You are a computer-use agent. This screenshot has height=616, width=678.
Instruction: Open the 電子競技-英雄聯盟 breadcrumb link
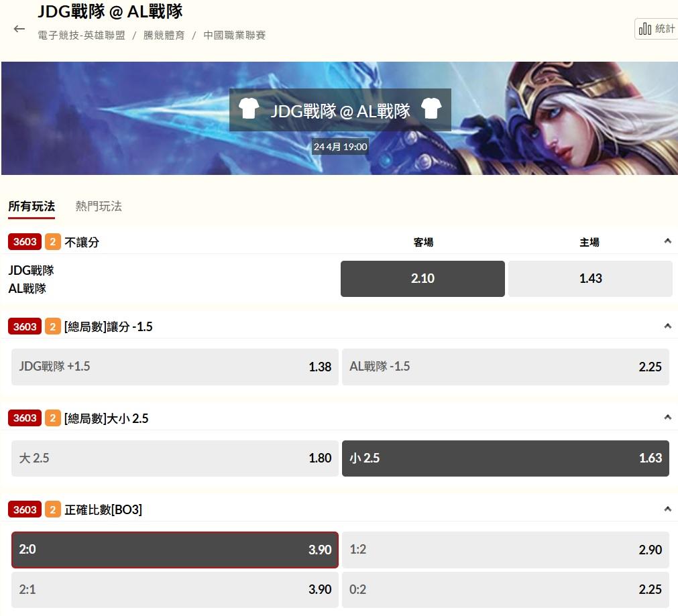(81, 36)
